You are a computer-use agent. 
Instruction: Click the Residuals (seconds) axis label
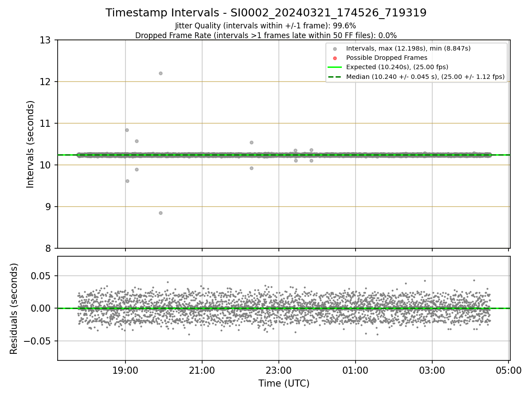(x=14, y=309)
